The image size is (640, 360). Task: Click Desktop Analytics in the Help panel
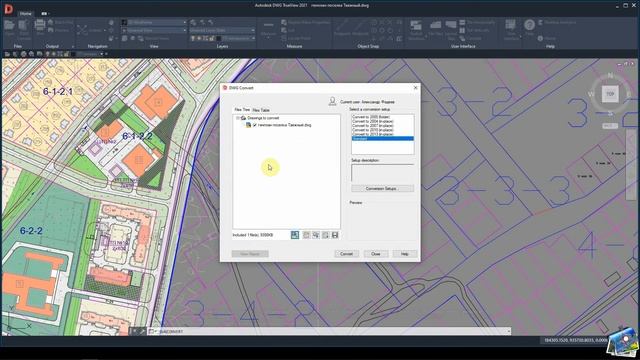point(557,22)
